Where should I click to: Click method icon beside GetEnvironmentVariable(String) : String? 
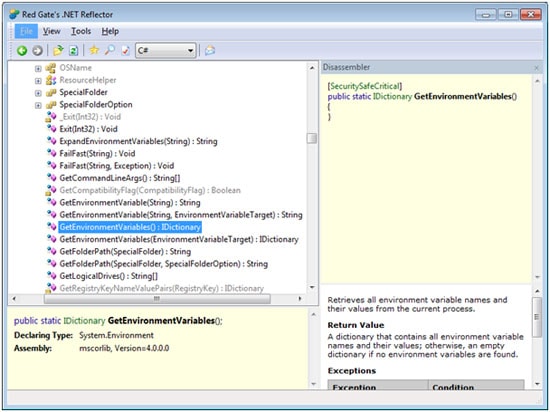pyautogui.click(x=52, y=202)
